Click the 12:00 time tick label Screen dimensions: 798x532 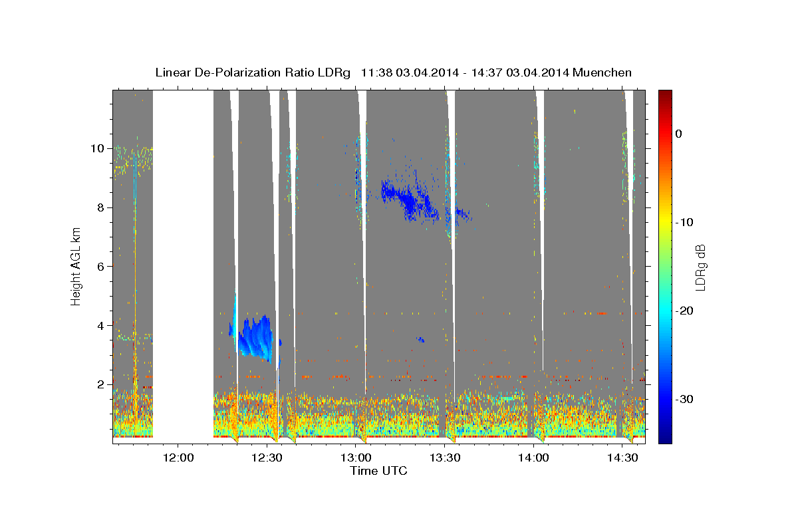pyautogui.click(x=178, y=458)
